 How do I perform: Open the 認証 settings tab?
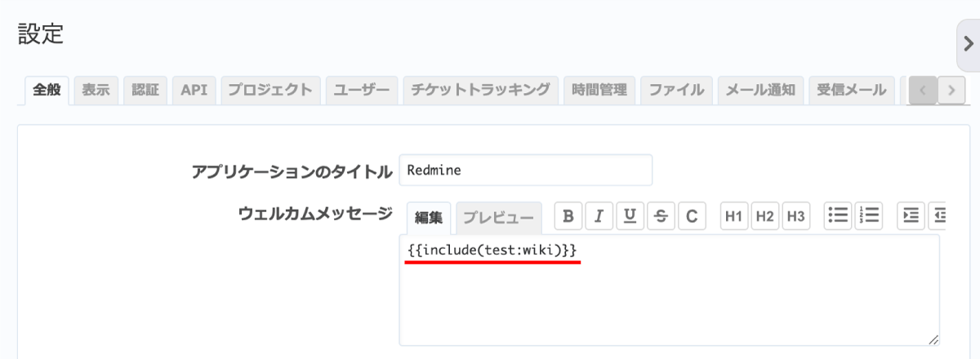[145, 90]
